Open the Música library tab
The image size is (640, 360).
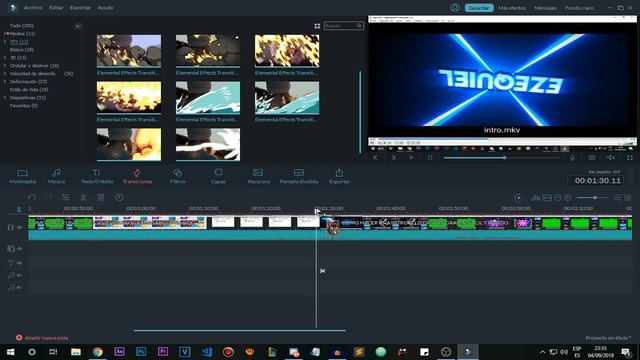(56, 176)
